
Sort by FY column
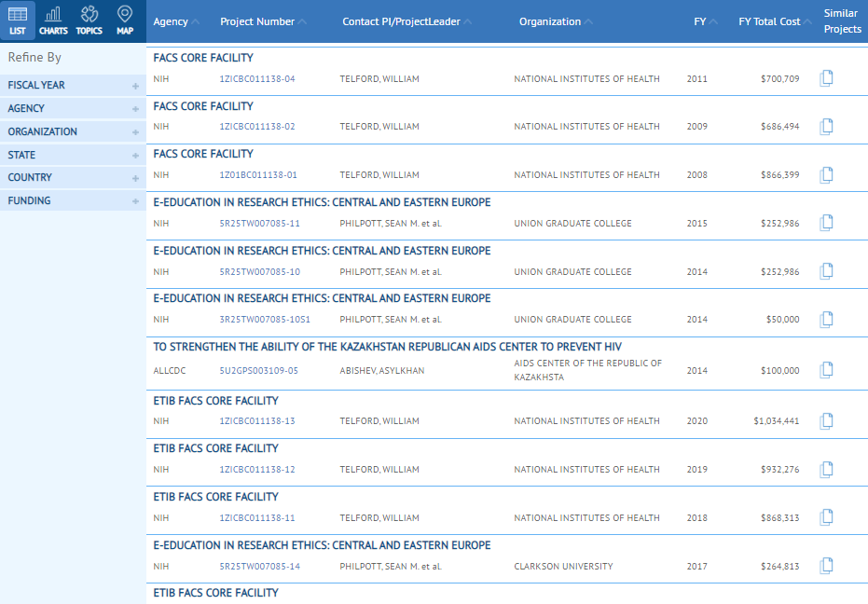tap(706, 21)
